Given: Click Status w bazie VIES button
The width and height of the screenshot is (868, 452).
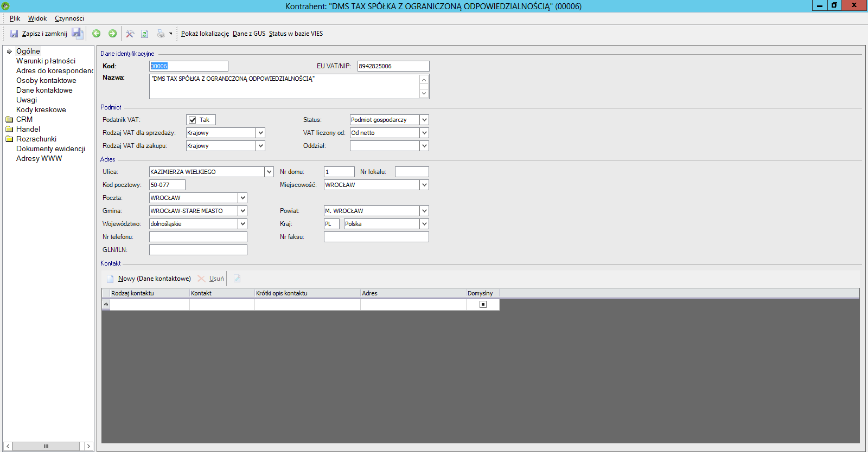Looking at the screenshot, I should pos(296,34).
